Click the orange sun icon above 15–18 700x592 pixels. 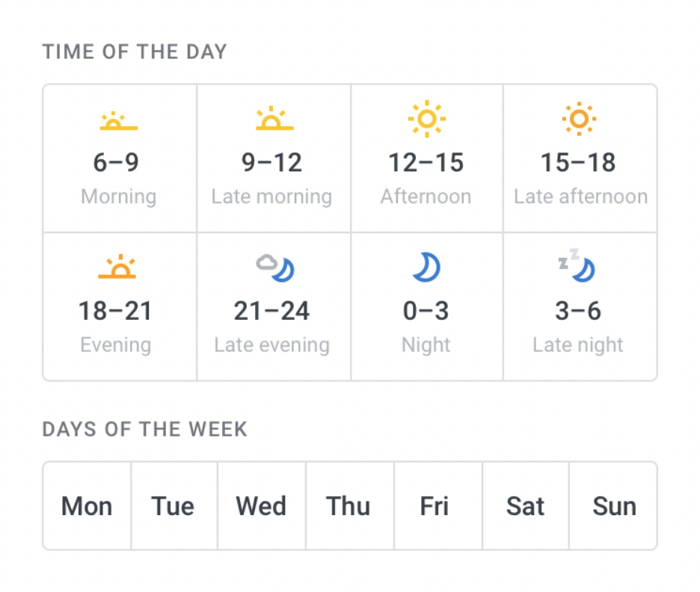point(579,118)
